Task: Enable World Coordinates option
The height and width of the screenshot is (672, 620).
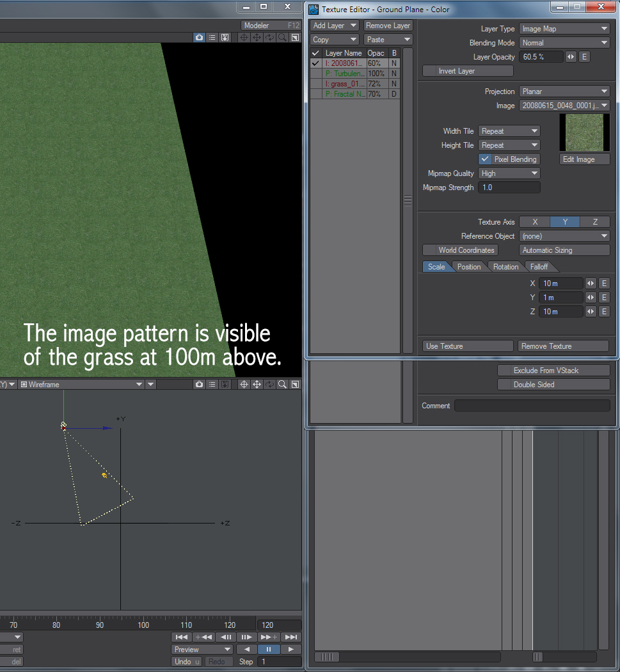Action: click(460, 250)
